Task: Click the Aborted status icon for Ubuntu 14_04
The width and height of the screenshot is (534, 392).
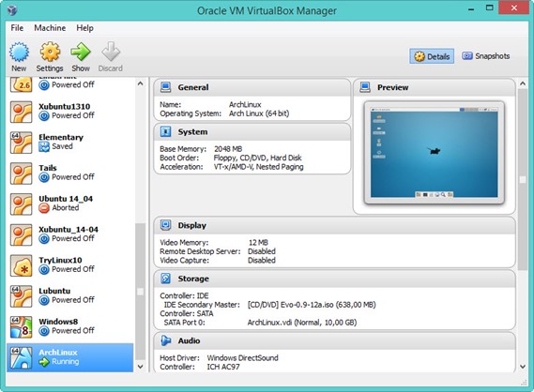Action: point(44,207)
